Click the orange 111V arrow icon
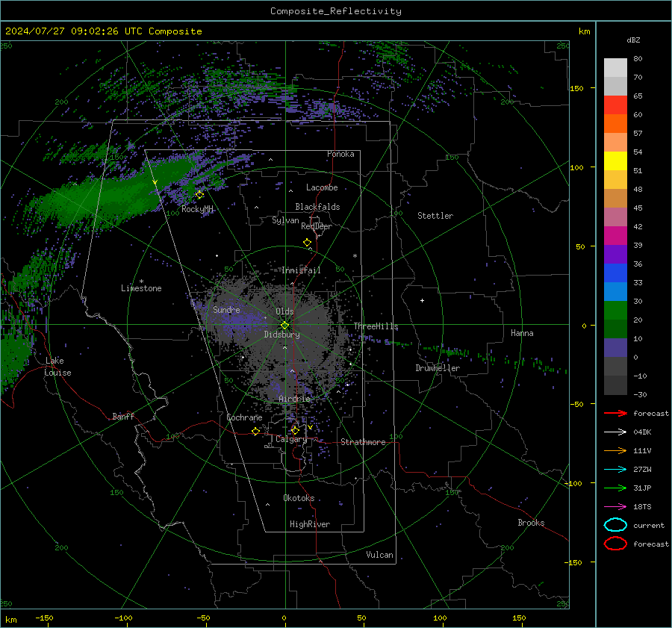The height and width of the screenshot is (628, 672). tap(615, 450)
